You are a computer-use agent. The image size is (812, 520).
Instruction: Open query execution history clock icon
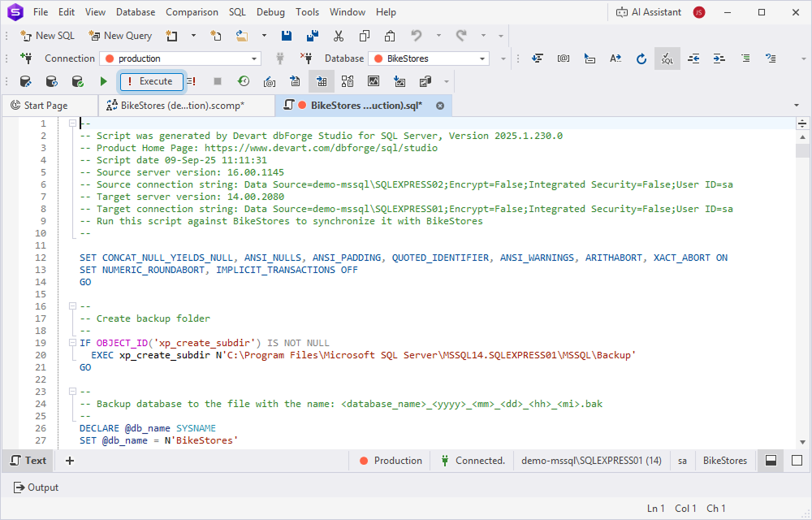point(244,81)
